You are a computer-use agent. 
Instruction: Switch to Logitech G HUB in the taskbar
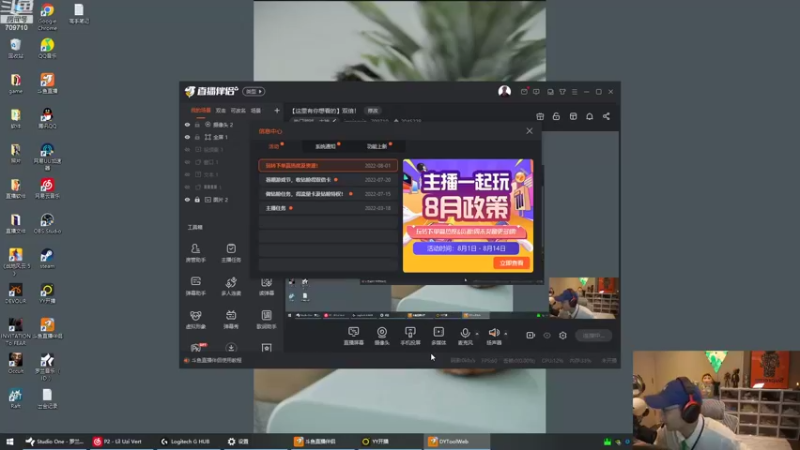pos(186,441)
